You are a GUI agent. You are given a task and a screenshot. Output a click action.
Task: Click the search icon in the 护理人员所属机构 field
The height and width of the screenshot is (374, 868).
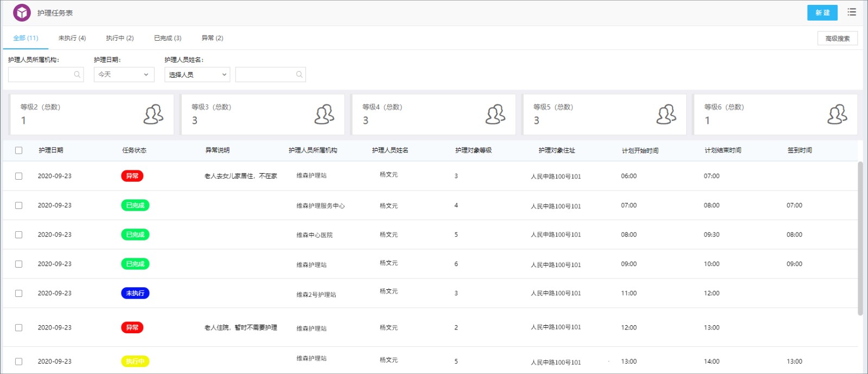coord(77,74)
